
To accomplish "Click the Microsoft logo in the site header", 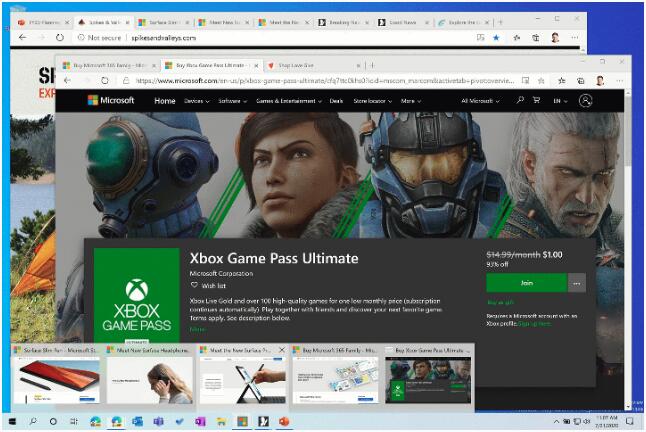I will tap(111, 100).
